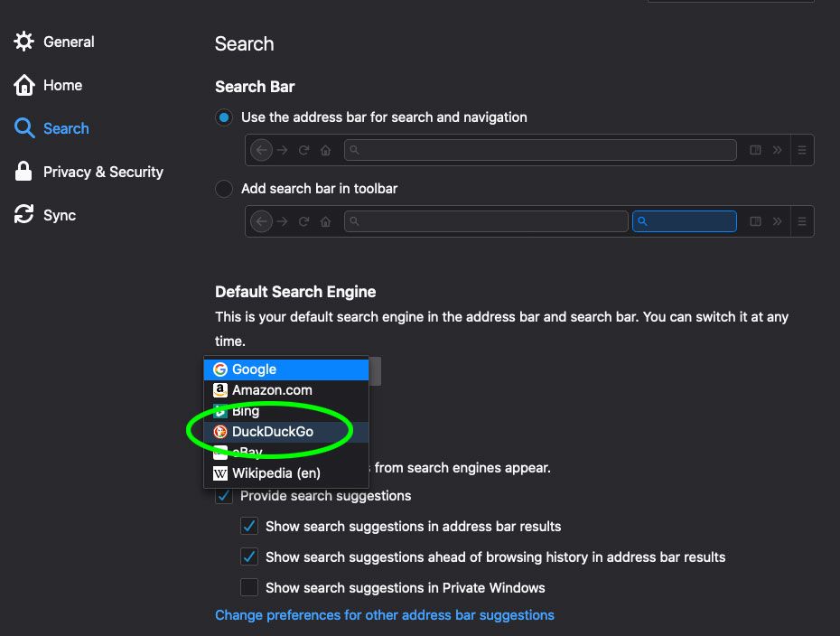Viewport: 840px width, 636px height.
Task: Switch to the Sync settings page
Action: point(56,215)
